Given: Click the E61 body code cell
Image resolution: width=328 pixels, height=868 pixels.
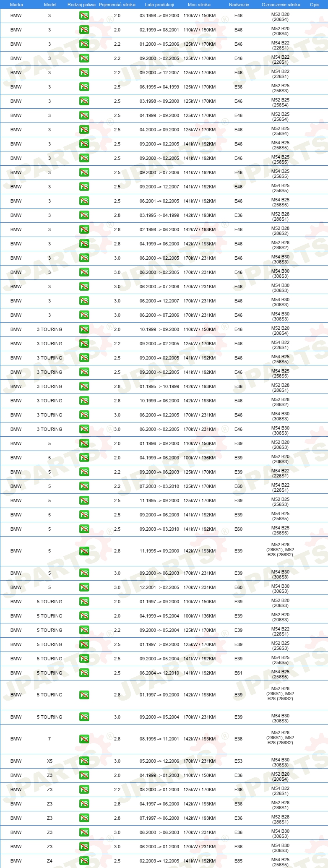Looking at the screenshot, I should tap(239, 673).
